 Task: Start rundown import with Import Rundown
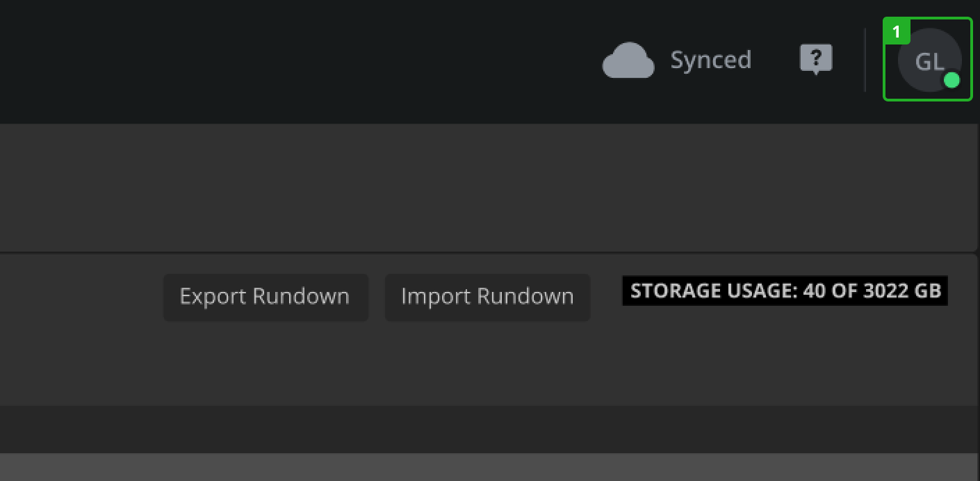click(487, 297)
